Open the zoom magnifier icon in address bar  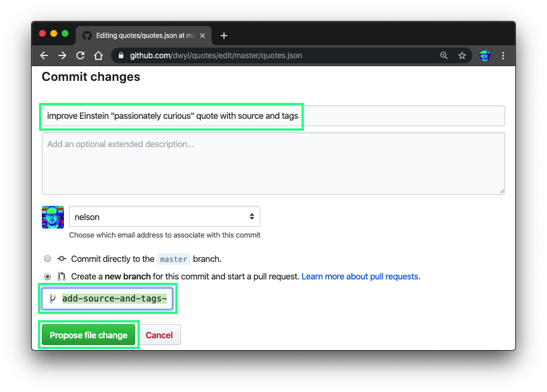click(443, 55)
